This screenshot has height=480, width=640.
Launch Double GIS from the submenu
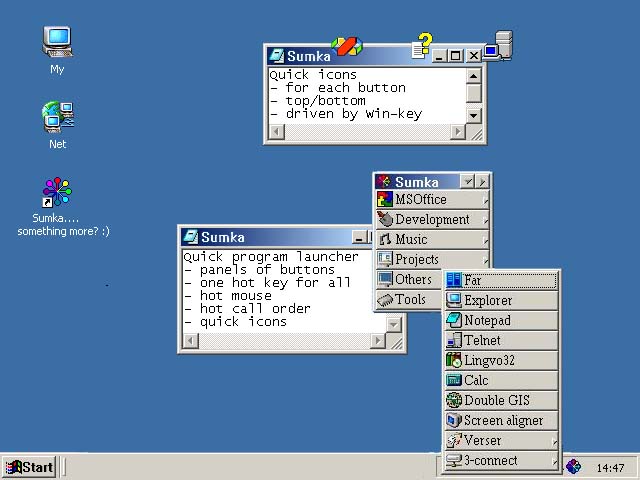click(502, 400)
